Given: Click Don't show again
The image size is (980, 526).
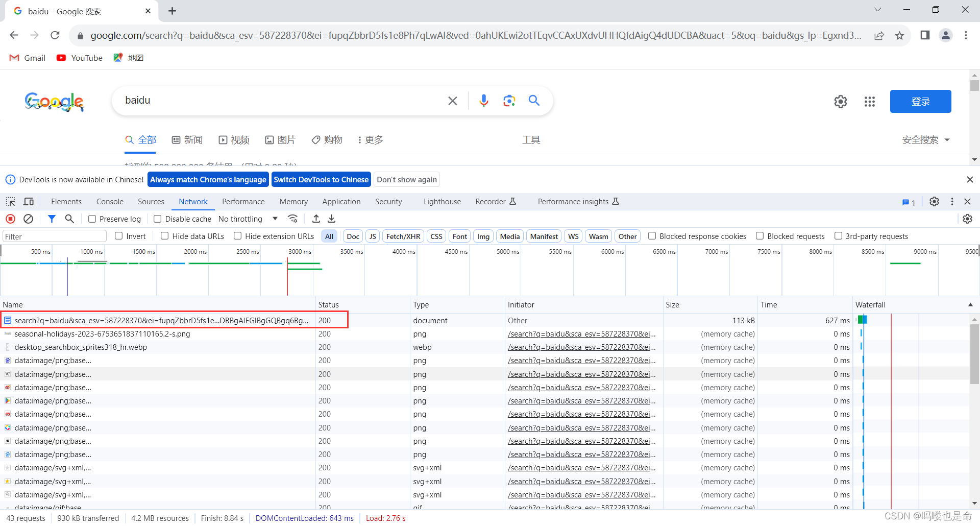Looking at the screenshot, I should click(407, 180).
